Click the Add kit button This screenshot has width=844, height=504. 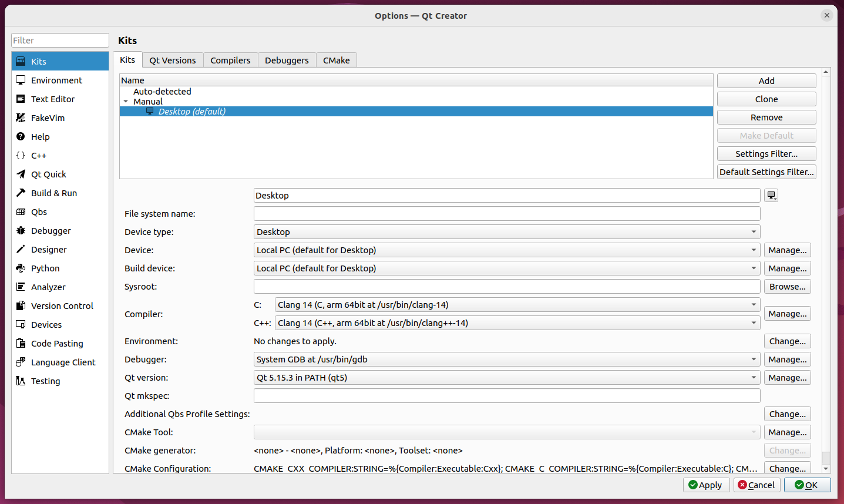pos(766,81)
